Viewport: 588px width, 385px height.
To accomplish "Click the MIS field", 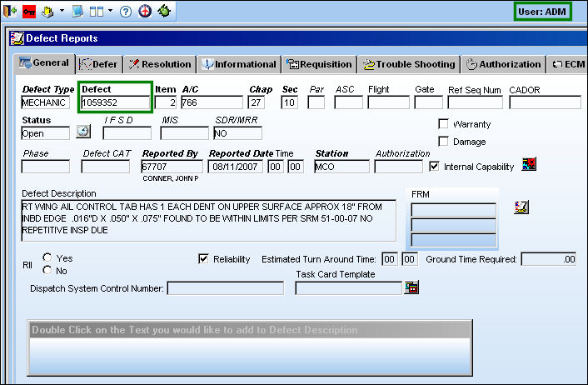I will (184, 133).
